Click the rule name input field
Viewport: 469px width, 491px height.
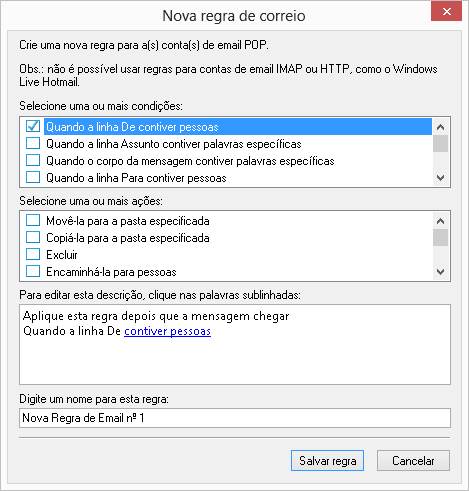235,418
